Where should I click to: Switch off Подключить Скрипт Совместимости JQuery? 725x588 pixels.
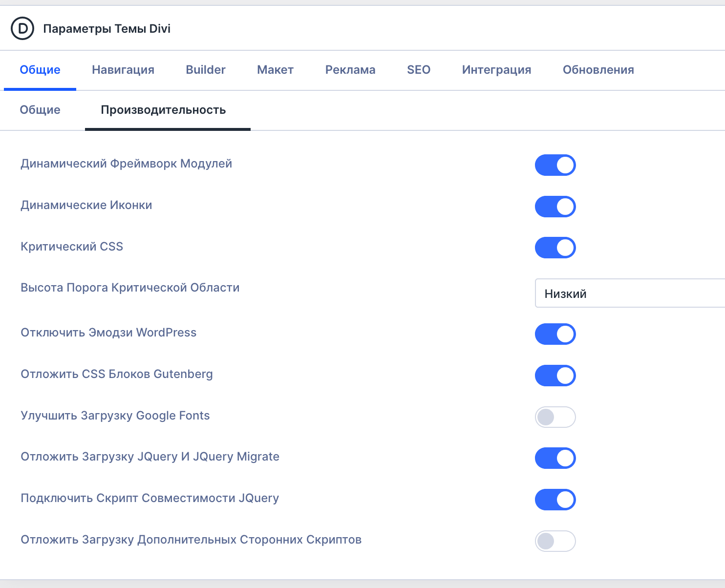(x=555, y=500)
